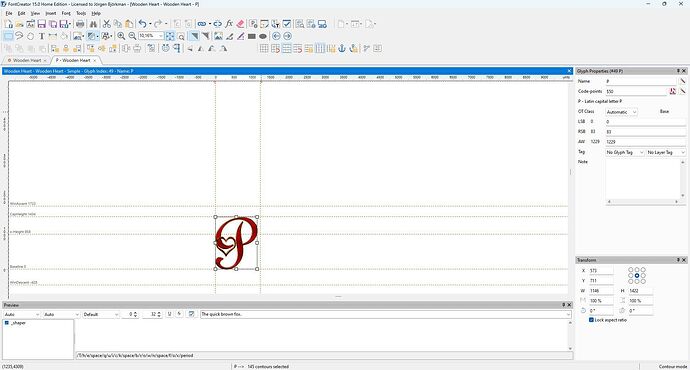Click the AW advance width field
690x370 pixels.
(645, 142)
